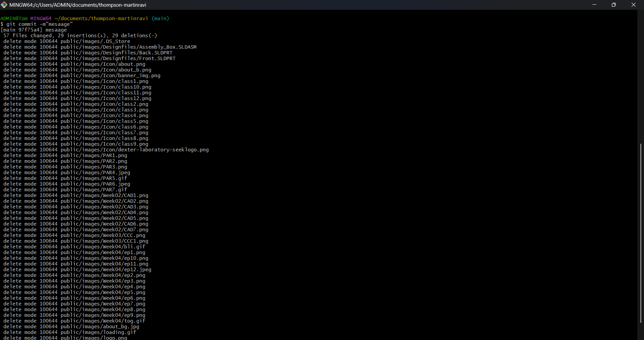Click the Designfiles/Back.SLDPRT line
The height and width of the screenshot is (340, 644).
88,53
